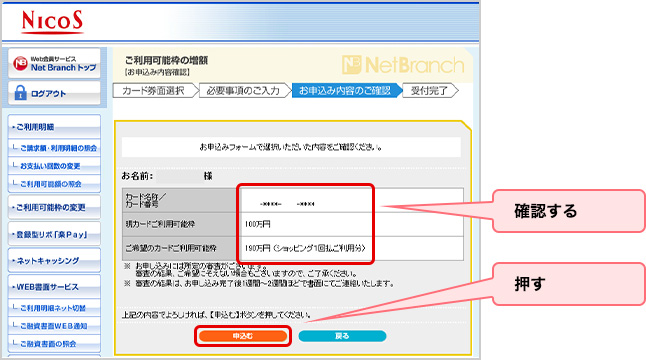The width and height of the screenshot is (646, 360).
Task: Click the masked card number value
Action: click(x=287, y=203)
